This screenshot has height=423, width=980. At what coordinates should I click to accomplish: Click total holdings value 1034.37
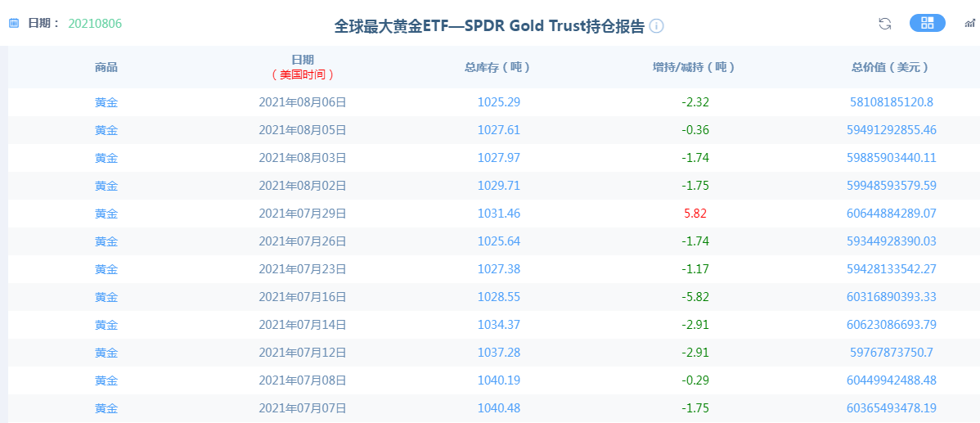(499, 325)
